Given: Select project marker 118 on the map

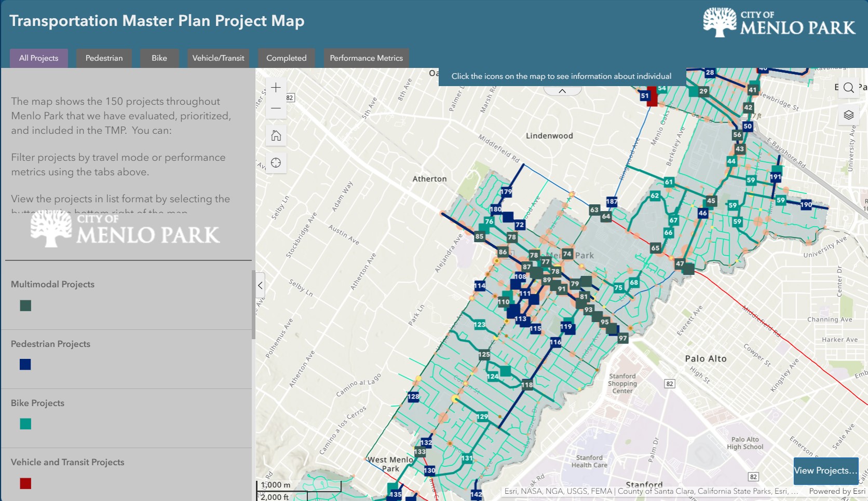Looking at the screenshot, I should (527, 385).
